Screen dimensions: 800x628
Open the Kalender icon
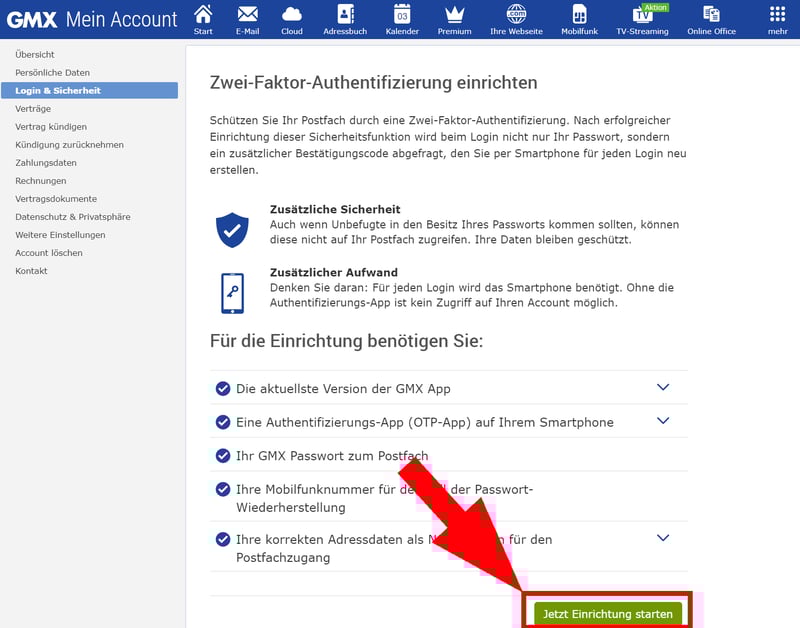(402, 14)
